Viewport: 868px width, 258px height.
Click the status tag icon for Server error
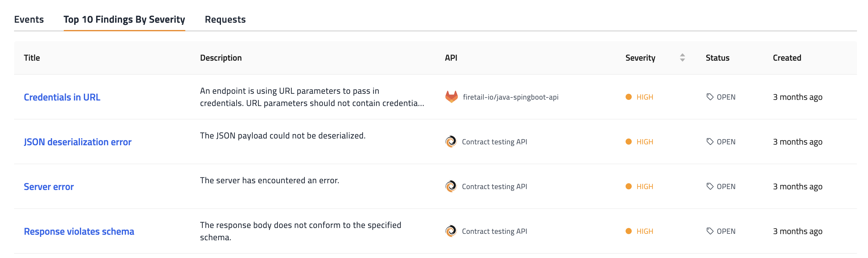click(710, 187)
